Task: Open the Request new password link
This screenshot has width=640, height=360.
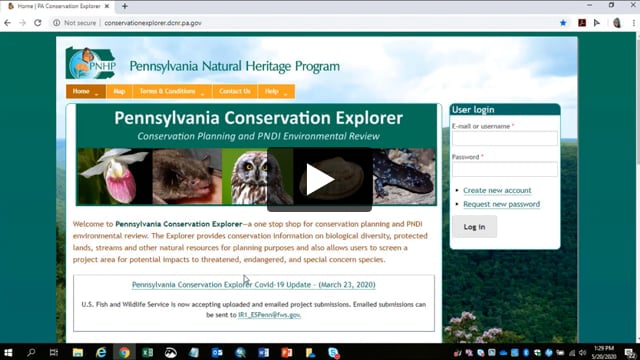Action: [502, 204]
